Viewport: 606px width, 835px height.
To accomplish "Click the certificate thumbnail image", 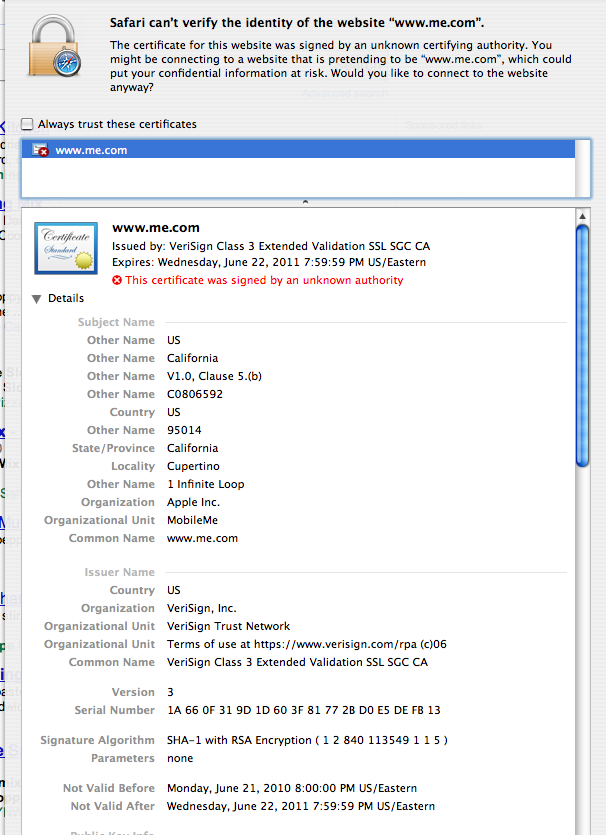I will pos(66,248).
